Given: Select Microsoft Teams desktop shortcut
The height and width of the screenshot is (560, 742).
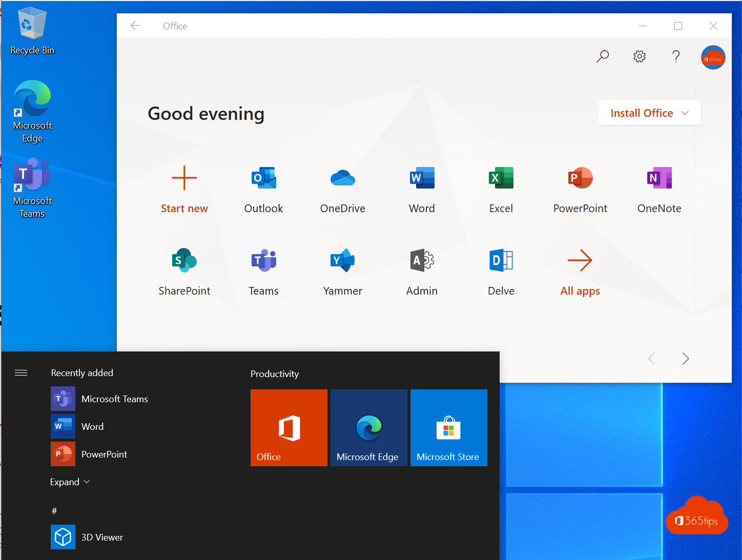Looking at the screenshot, I should (x=32, y=188).
